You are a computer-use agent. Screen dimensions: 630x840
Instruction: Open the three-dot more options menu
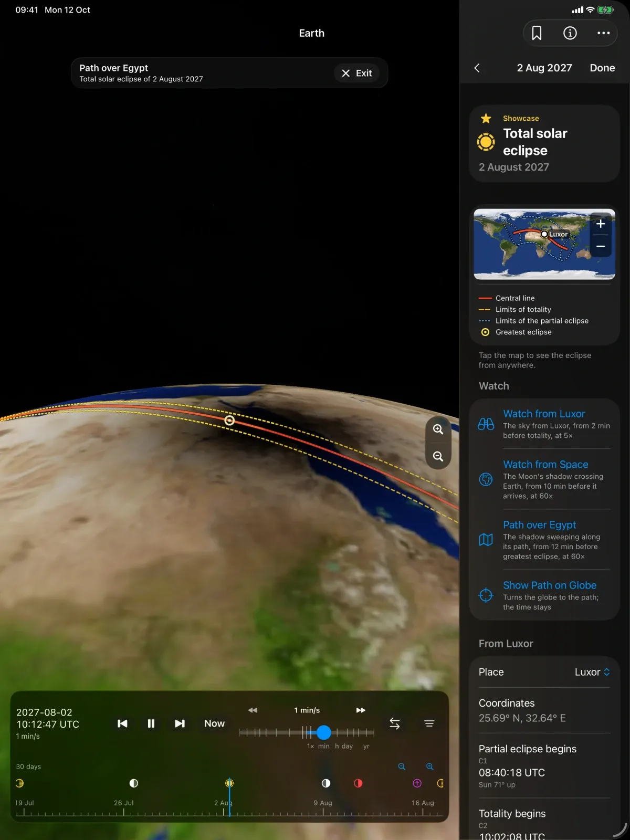click(x=603, y=33)
